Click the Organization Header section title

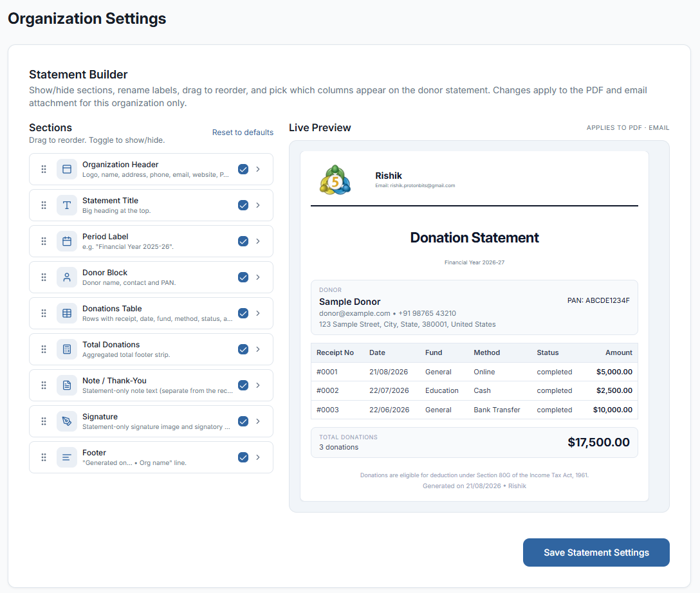point(120,165)
